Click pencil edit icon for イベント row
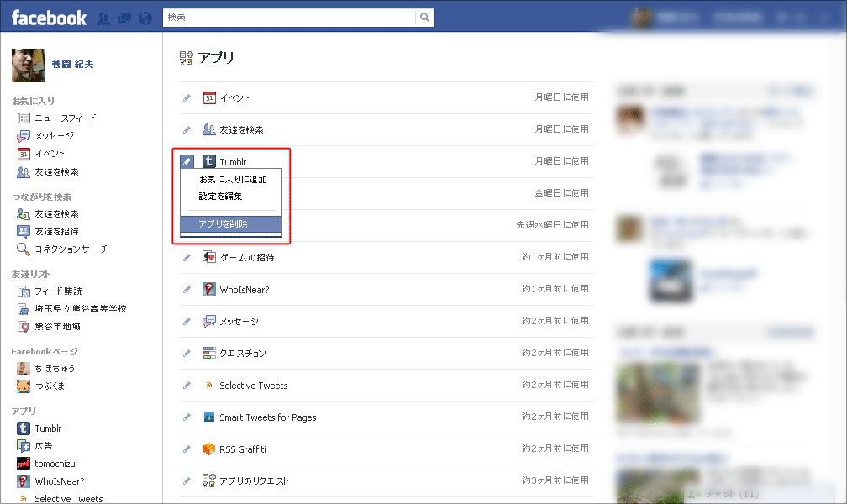The height and width of the screenshot is (504, 847). tap(187, 97)
